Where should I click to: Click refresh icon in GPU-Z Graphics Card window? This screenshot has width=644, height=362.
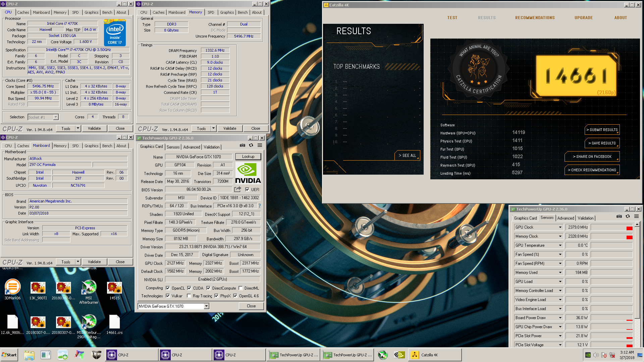251,145
